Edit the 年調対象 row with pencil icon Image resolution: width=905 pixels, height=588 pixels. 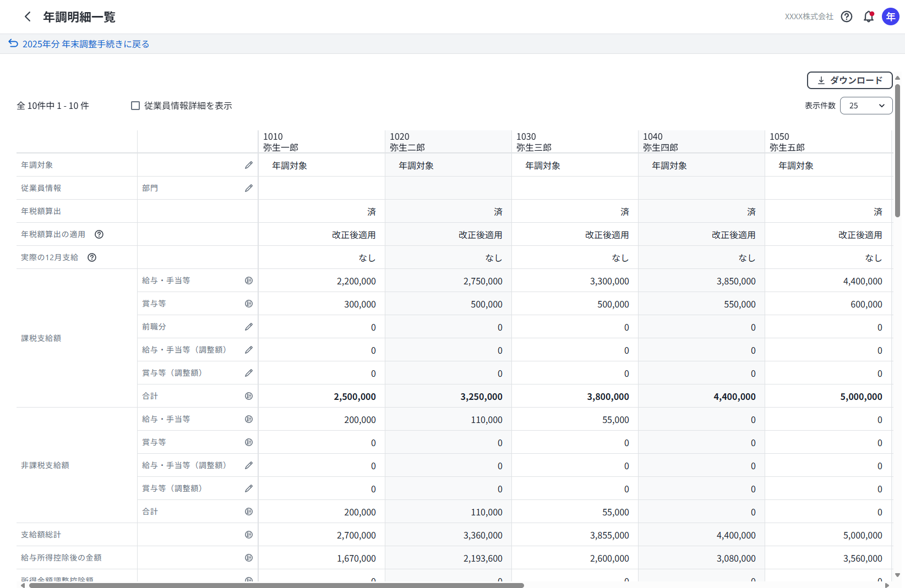(x=249, y=165)
